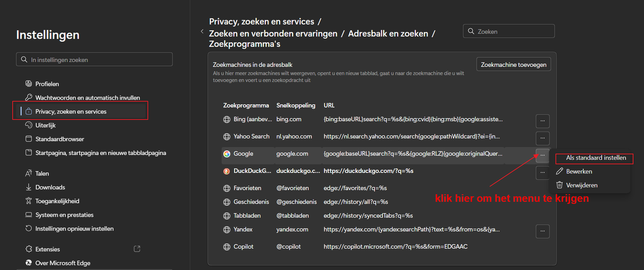Image resolution: width=644 pixels, height=270 pixels.
Task: Click Zoeken en verbonden ervaringen breadcrumb
Action: tap(273, 34)
